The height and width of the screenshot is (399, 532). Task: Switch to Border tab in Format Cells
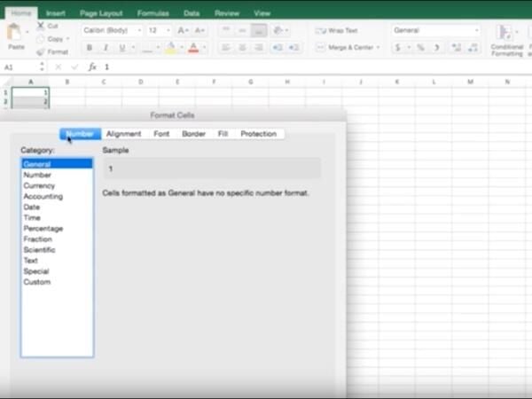tap(193, 134)
